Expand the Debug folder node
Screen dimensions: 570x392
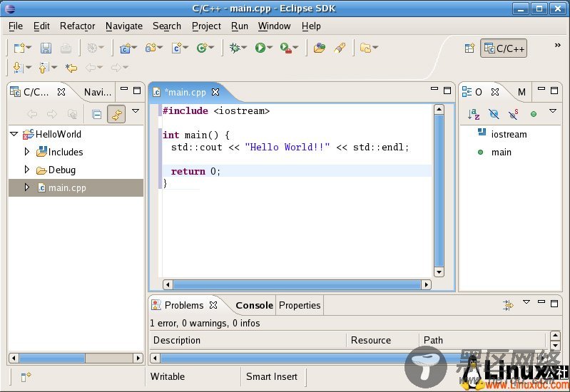27,170
